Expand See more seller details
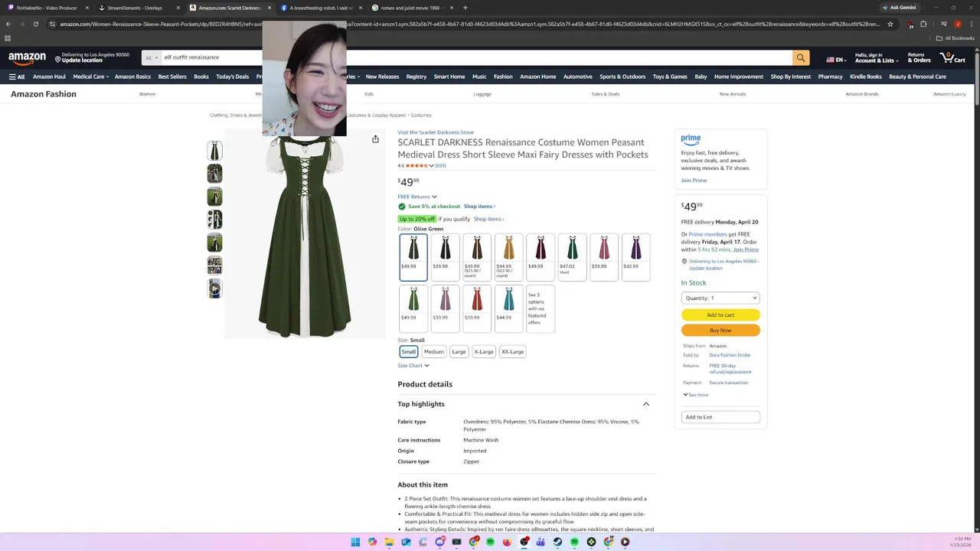980x551 pixels. pos(695,395)
